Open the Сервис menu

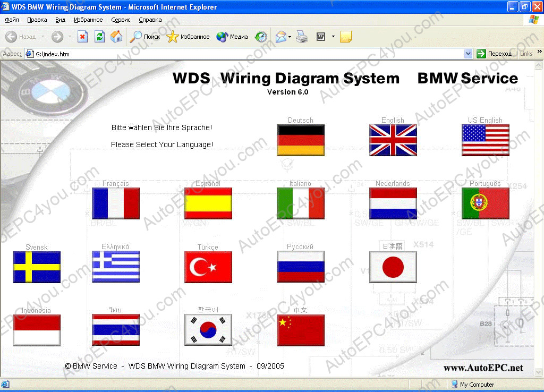(x=121, y=20)
